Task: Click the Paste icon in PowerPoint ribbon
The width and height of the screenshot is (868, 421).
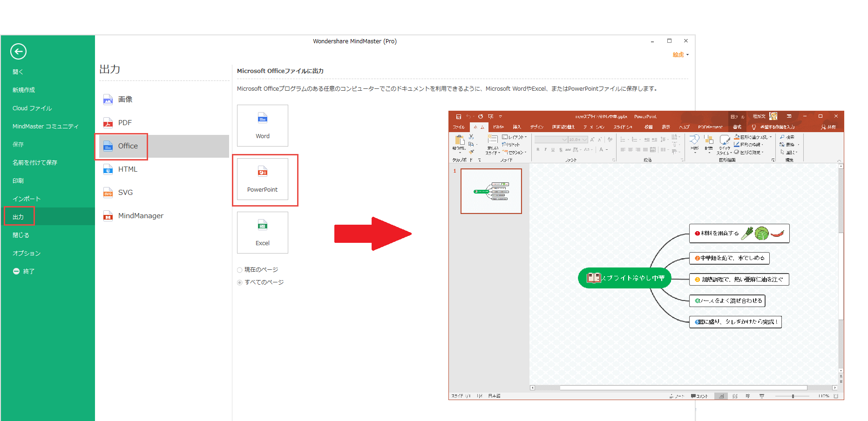Action: point(460,140)
